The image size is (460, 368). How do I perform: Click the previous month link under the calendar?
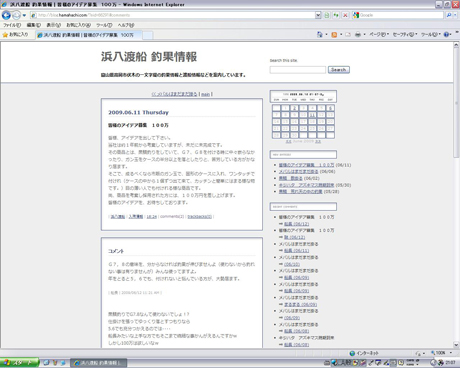[x=288, y=141]
